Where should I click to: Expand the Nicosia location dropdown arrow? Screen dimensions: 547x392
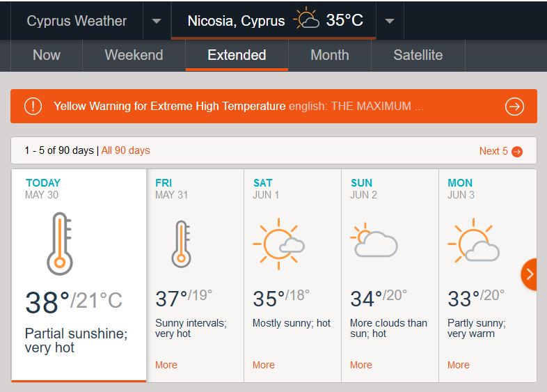point(390,21)
